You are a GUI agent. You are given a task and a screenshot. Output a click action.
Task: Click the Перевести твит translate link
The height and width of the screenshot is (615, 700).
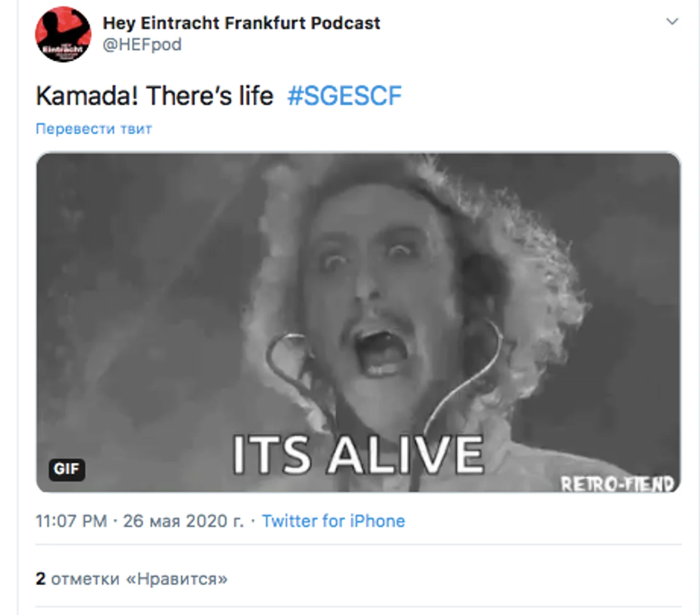93,128
